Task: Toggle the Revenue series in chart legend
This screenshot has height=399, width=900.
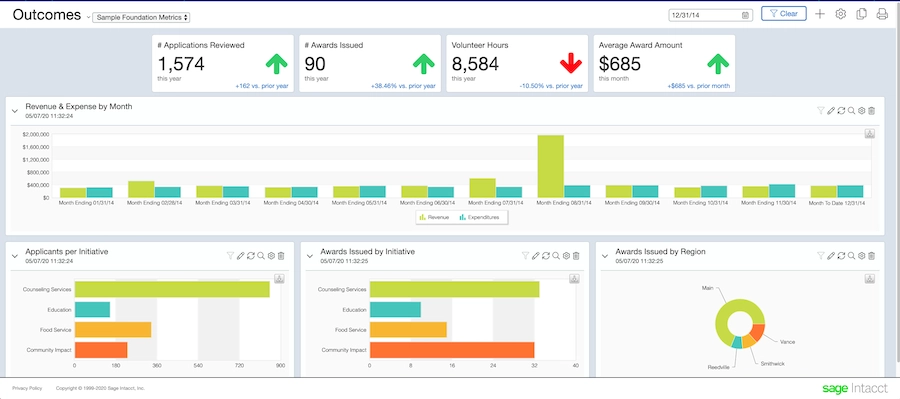Action: 435,218
